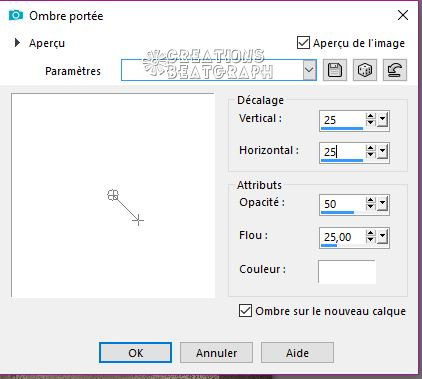
Task: Open the Vertical offset slider popup arrow
Action: [382, 119]
